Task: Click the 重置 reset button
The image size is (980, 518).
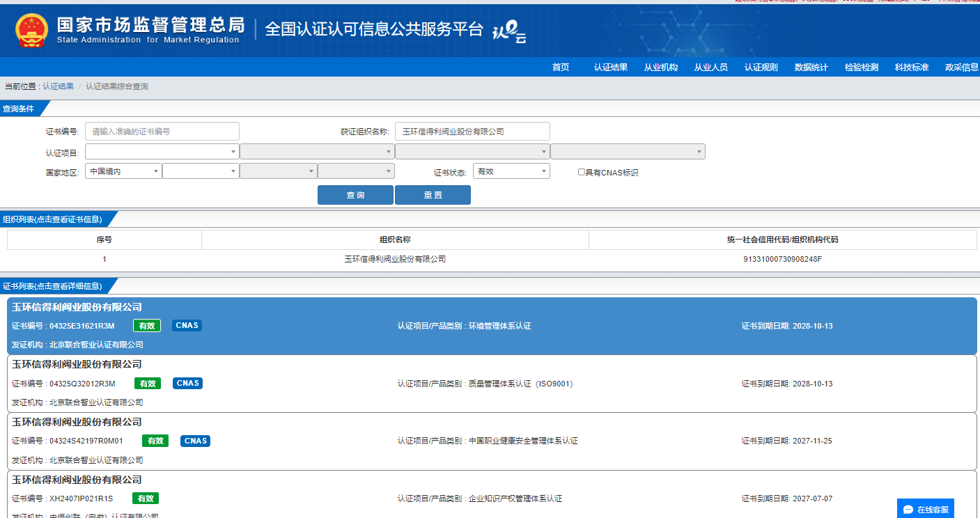Action: click(433, 195)
